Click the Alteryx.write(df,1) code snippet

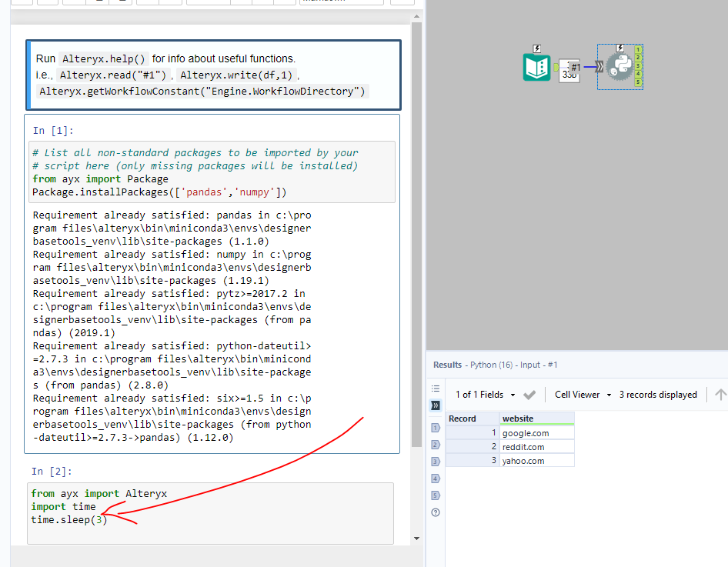click(x=236, y=75)
